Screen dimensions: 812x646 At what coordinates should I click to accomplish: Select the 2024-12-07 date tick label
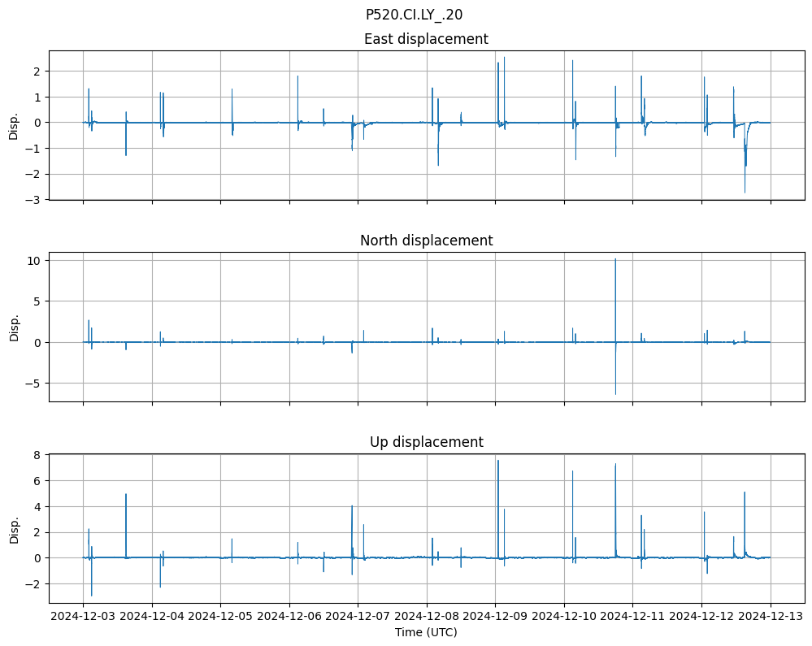point(358,616)
